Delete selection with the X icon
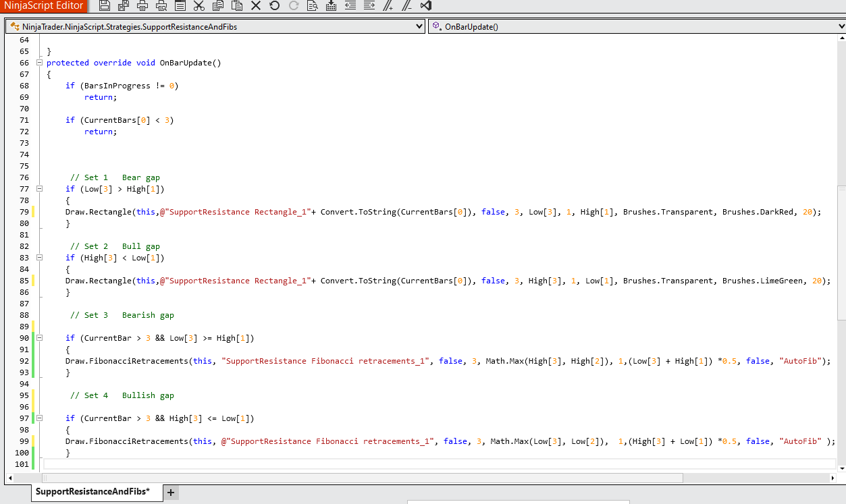The width and height of the screenshot is (846, 504). [256, 6]
